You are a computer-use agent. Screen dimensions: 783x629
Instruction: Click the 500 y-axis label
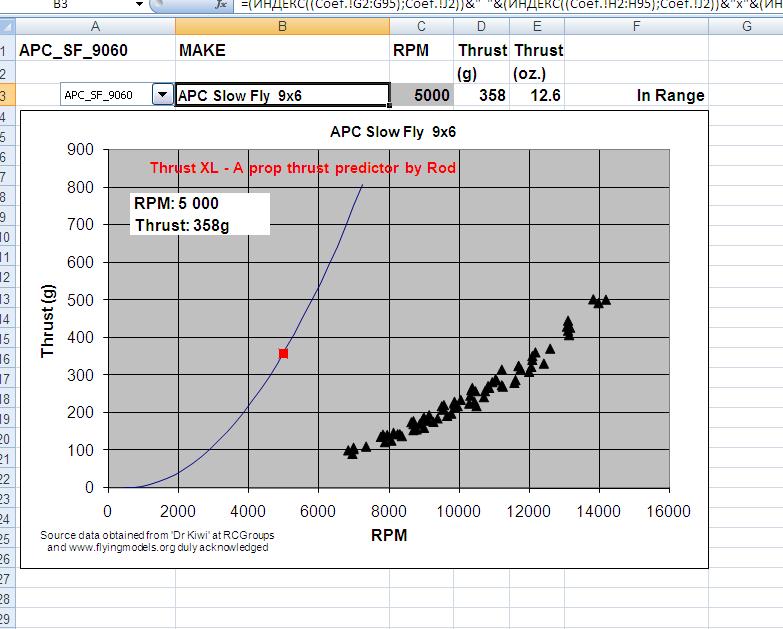pyautogui.click(x=80, y=300)
